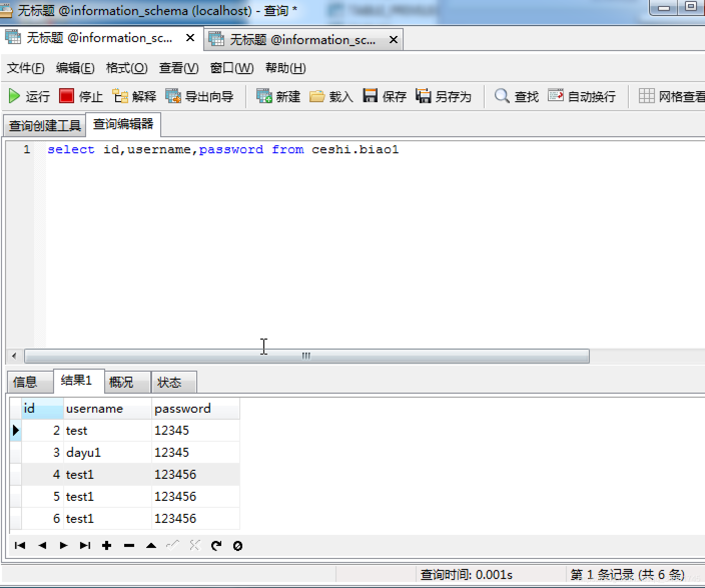Edit the record with triangle button
Viewport: 705px width, 588px height.
tap(151, 545)
